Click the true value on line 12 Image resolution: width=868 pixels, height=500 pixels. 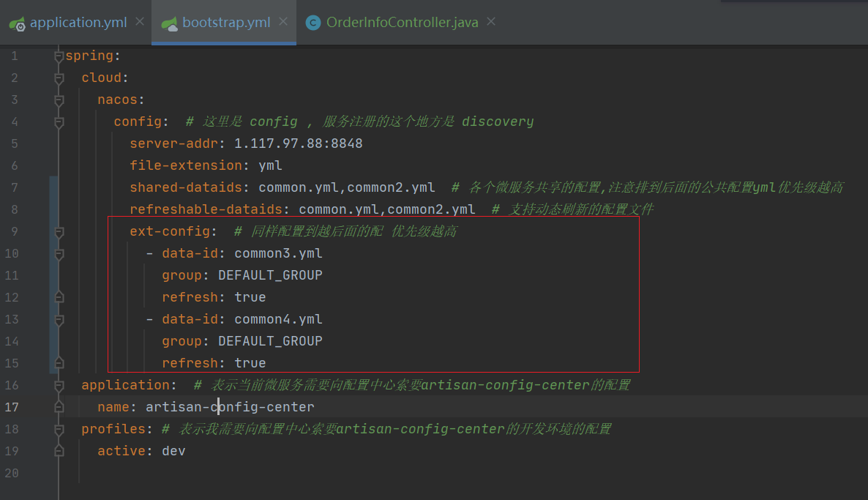point(250,297)
